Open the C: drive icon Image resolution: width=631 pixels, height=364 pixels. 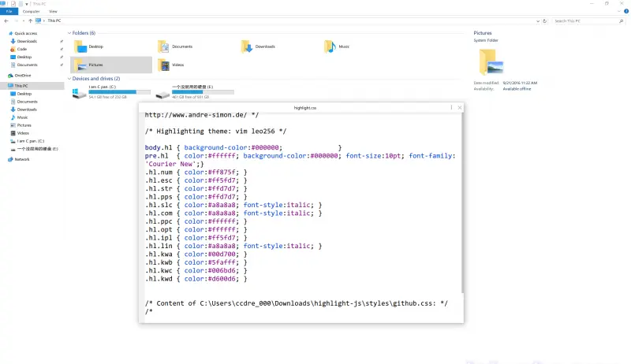click(x=80, y=93)
